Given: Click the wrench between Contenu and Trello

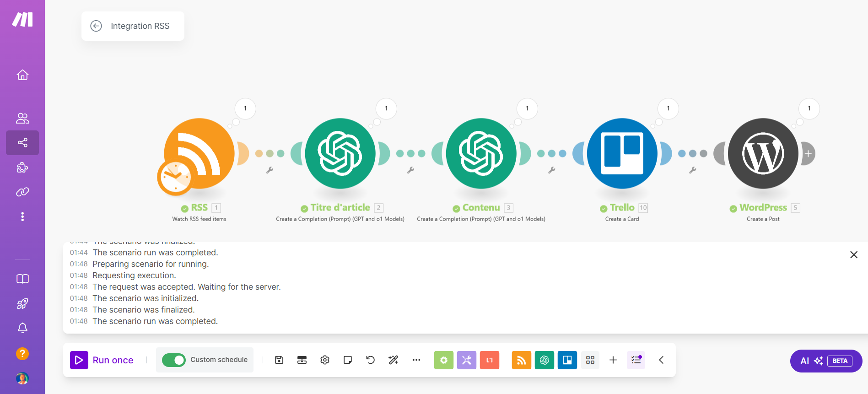Looking at the screenshot, I should [552, 170].
